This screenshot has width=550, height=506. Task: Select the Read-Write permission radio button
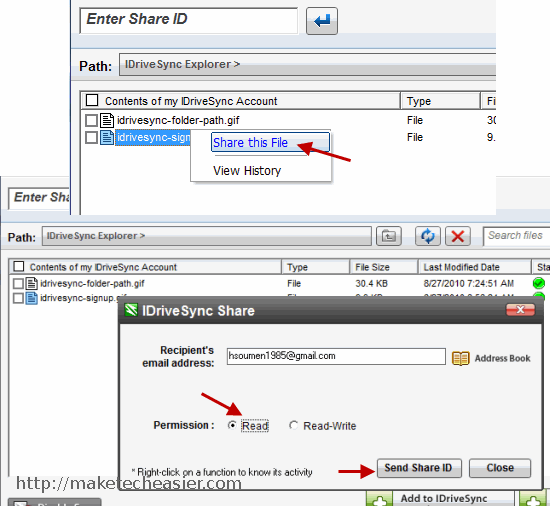[293, 425]
